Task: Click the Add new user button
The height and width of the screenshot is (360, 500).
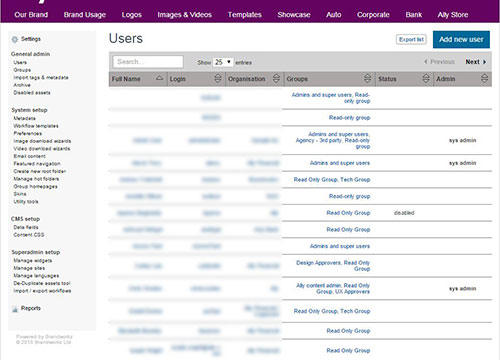Action: click(461, 39)
